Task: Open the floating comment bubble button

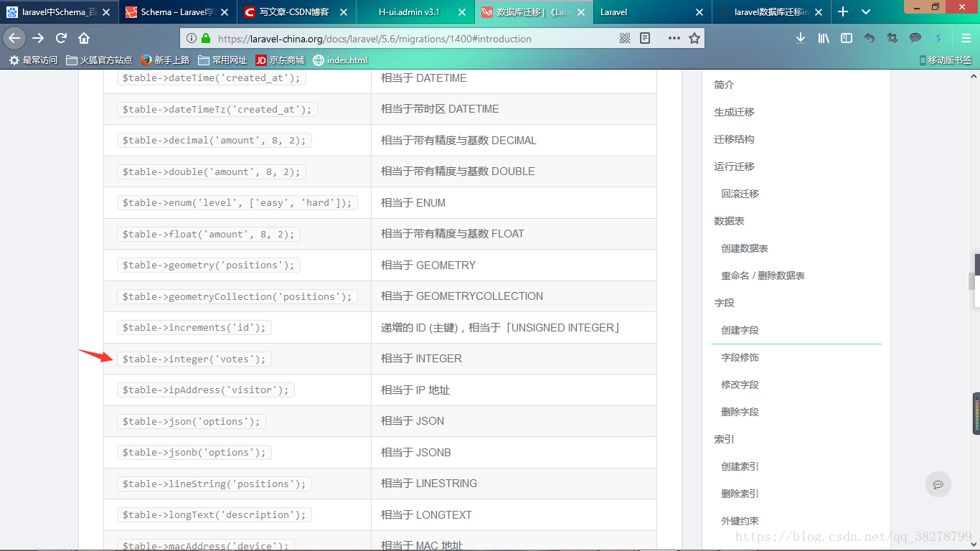Action: click(938, 485)
